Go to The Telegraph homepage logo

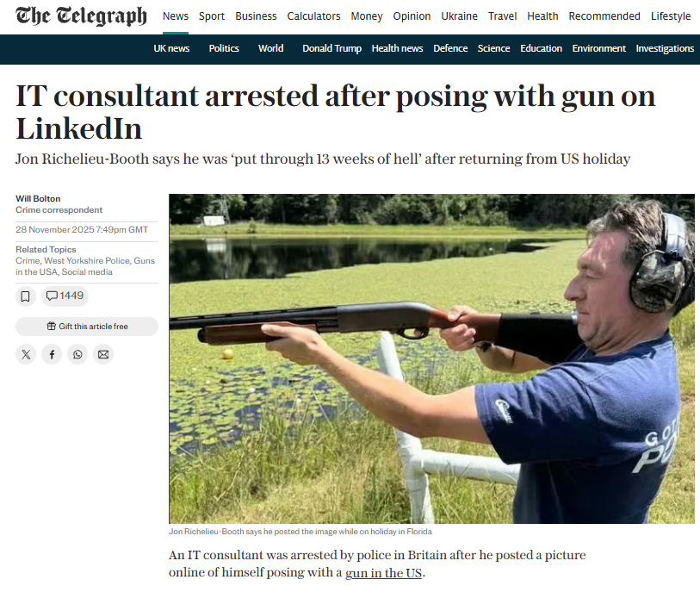click(81, 16)
